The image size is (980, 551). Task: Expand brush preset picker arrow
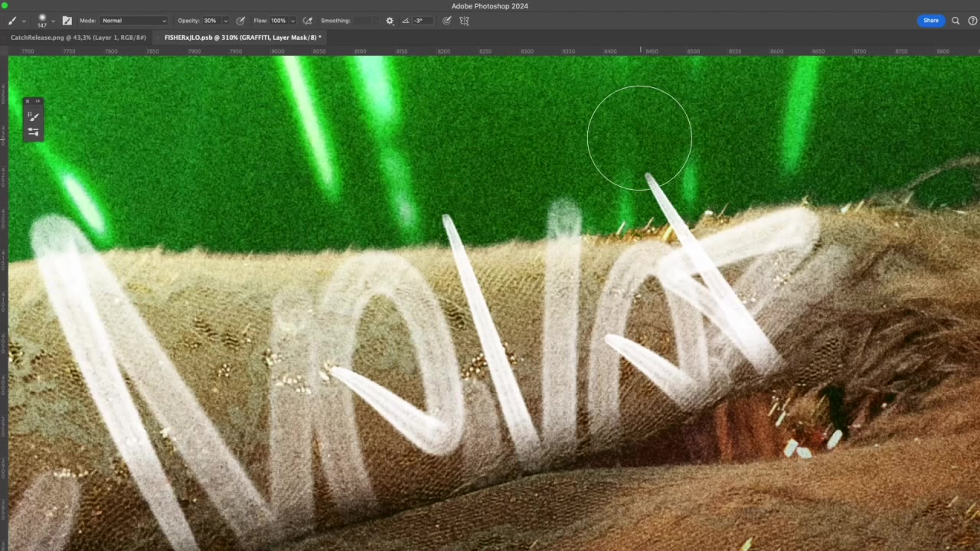[53, 21]
